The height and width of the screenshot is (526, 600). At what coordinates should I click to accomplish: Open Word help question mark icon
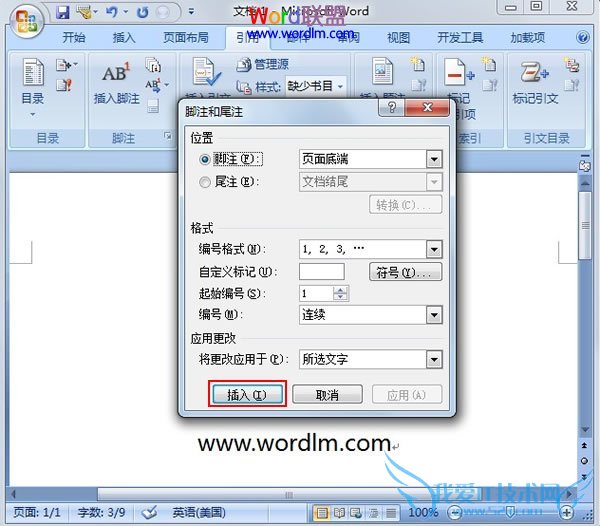tap(583, 37)
